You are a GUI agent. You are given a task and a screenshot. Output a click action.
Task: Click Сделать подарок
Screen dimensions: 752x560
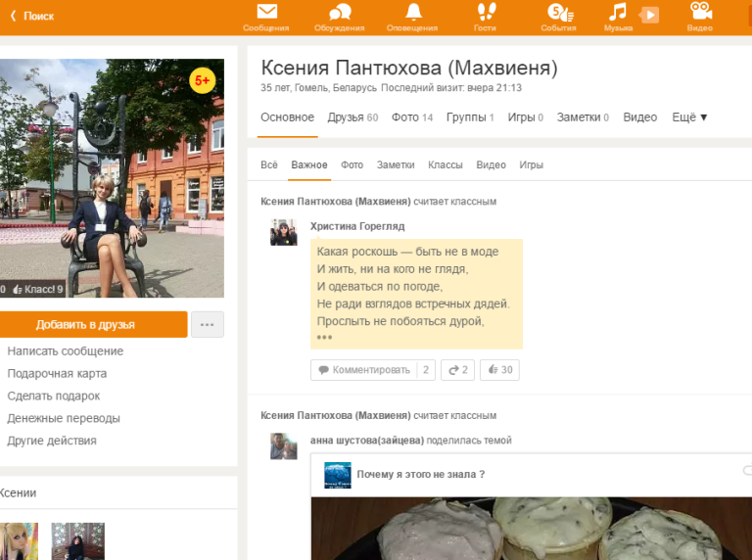(54, 397)
